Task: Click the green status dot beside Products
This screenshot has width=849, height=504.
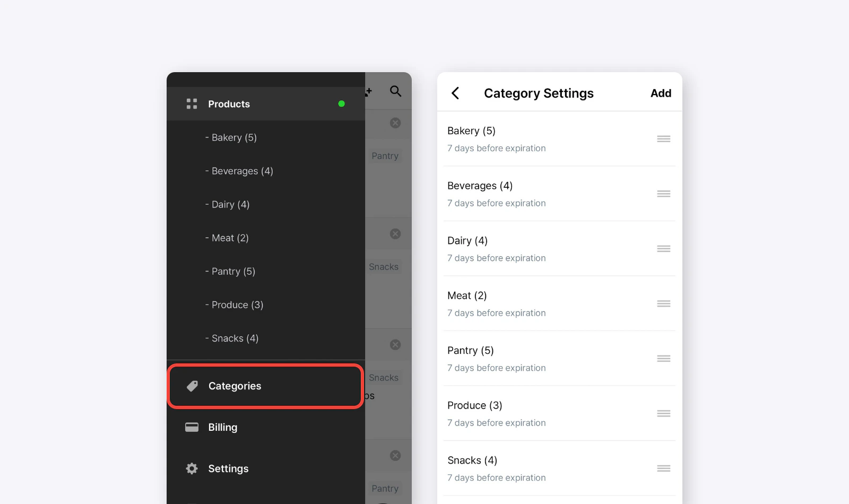Action: 342,103
